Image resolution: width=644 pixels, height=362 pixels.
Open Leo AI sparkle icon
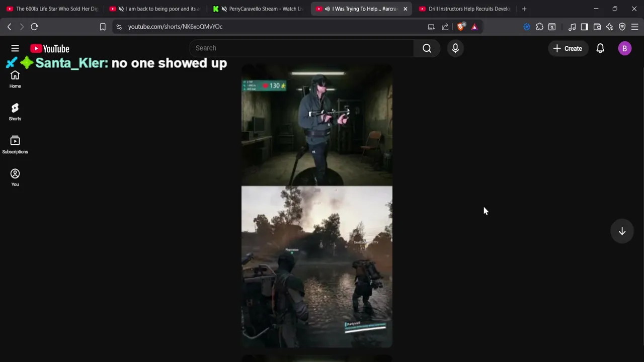click(x=609, y=27)
